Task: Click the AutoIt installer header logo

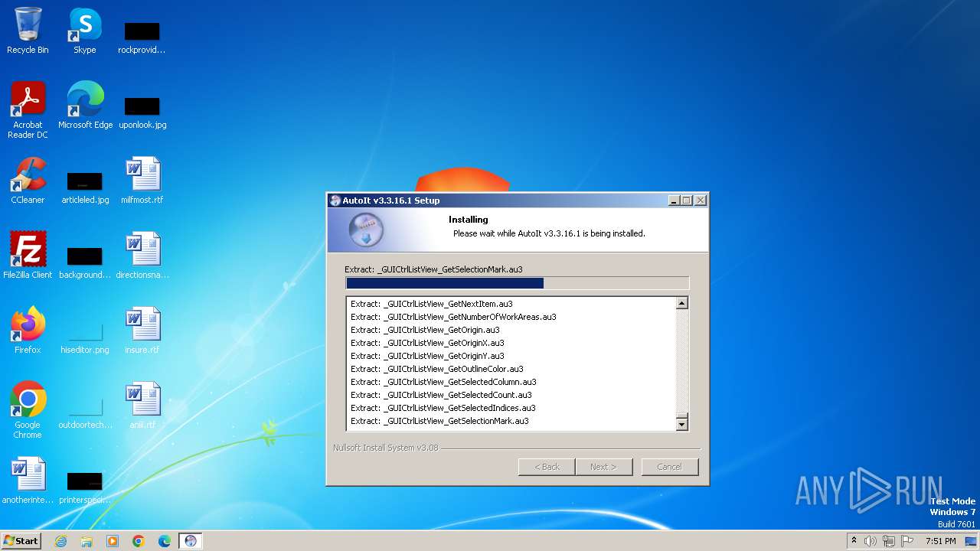Action: [x=366, y=230]
